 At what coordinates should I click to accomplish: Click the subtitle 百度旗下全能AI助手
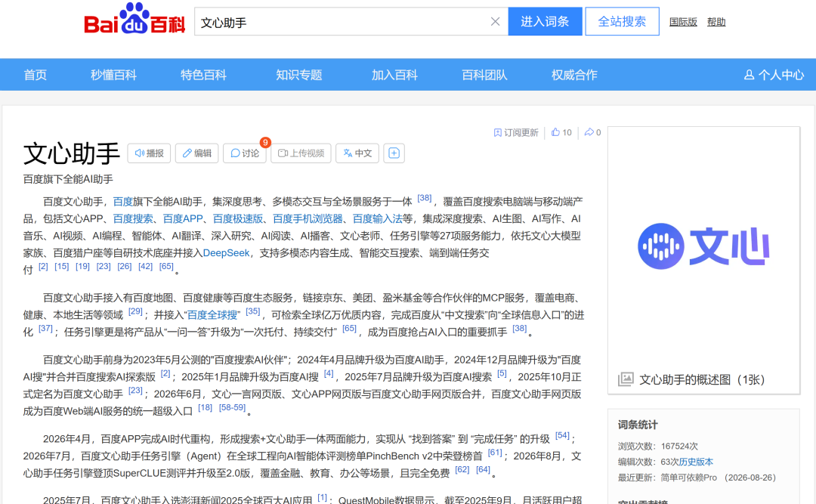pyautogui.click(x=68, y=179)
